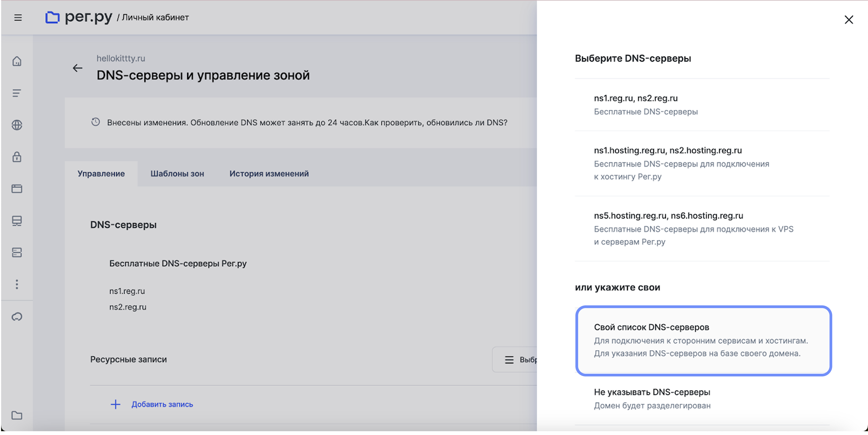
Task: Click the ns1.reg.ru server entry
Action: (x=127, y=291)
